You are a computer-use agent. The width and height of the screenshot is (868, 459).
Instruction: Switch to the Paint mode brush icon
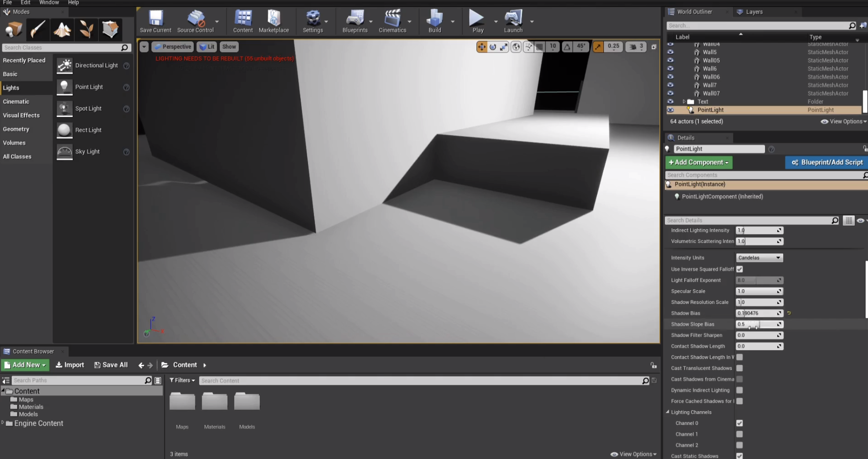point(38,30)
